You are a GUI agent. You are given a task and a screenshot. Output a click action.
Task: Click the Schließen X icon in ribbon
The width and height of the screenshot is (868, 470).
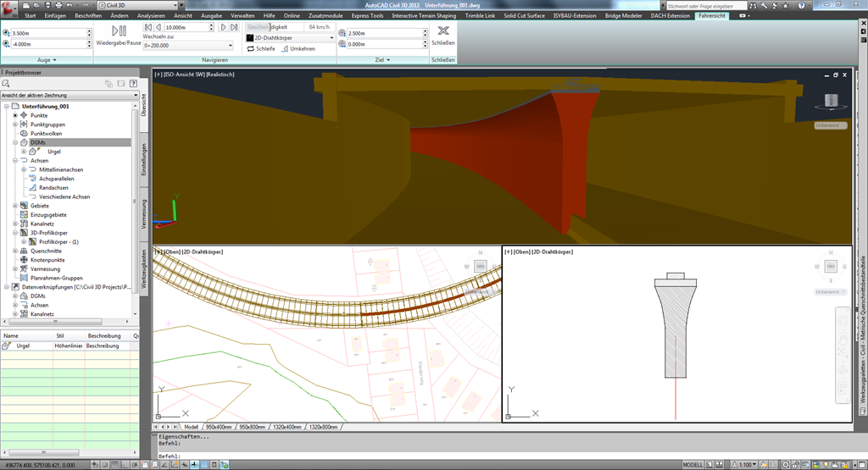442,30
